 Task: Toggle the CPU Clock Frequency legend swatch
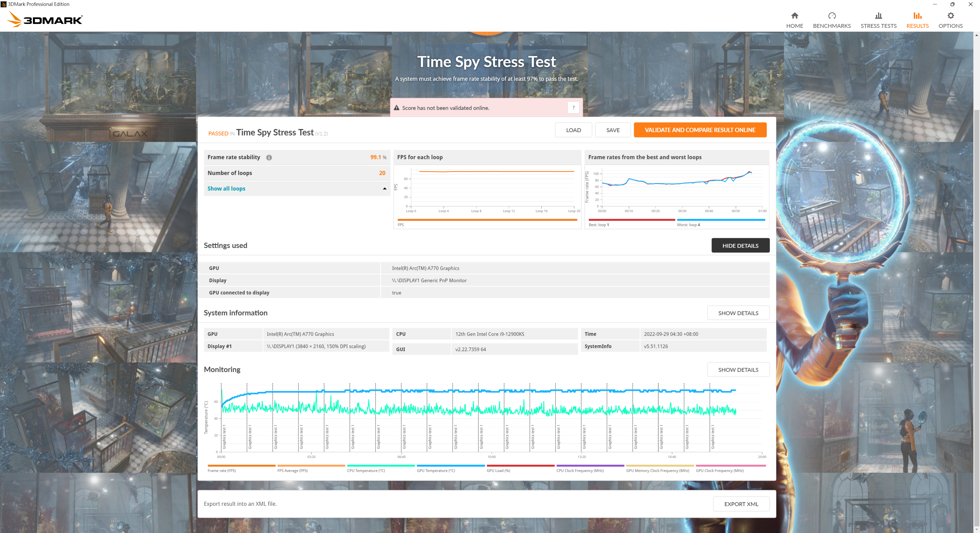(x=591, y=466)
